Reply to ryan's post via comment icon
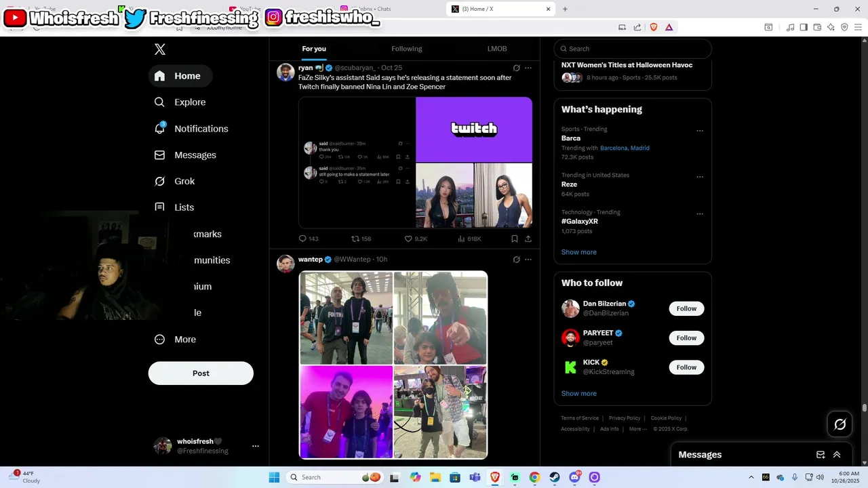This screenshot has width=868, height=488. click(303, 239)
